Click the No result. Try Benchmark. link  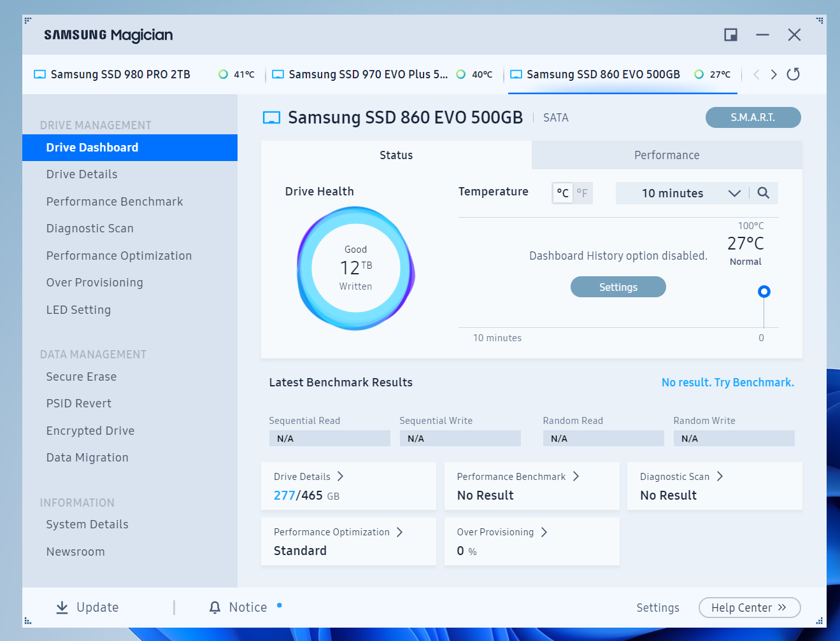727,383
